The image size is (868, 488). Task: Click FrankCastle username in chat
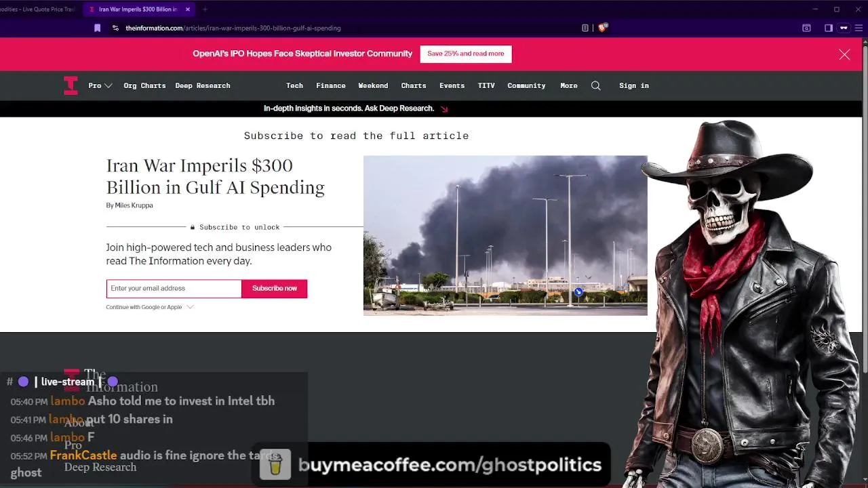(83, 455)
